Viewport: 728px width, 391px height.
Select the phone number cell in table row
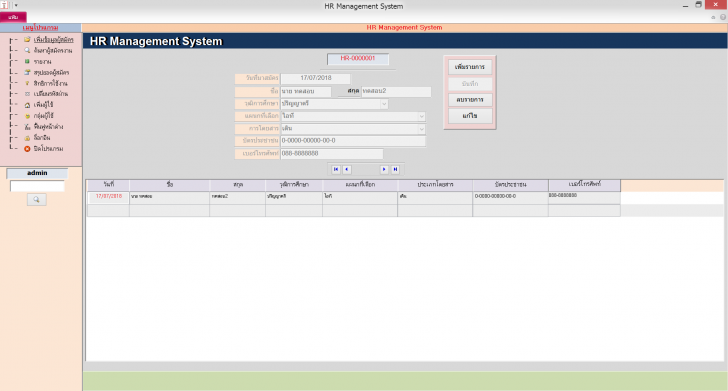[584, 197]
